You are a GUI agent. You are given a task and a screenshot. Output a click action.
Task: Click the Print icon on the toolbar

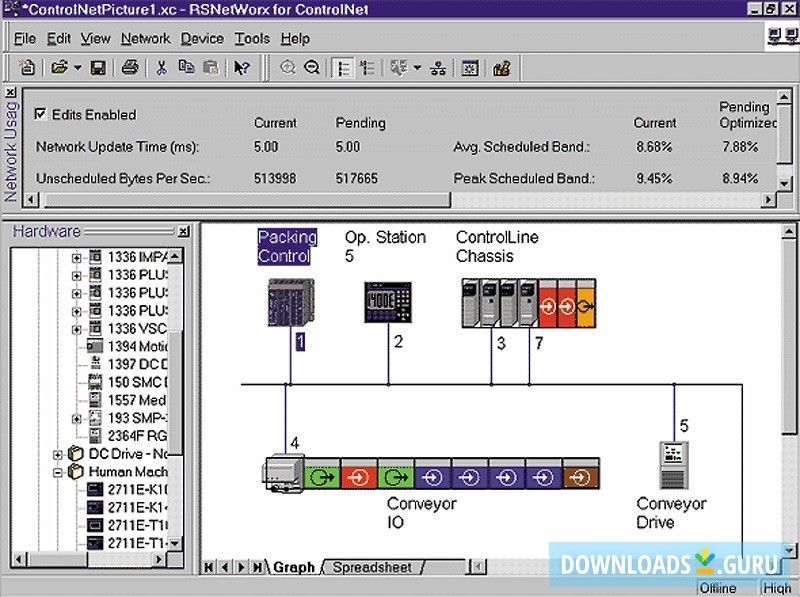tap(129, 68)
